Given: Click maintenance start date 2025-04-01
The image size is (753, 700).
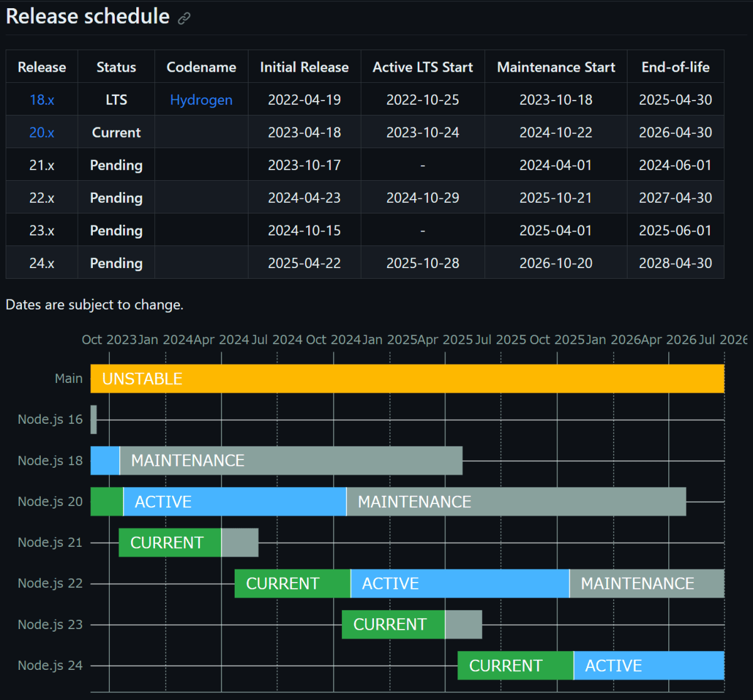Looking at the screenshot, I should tap(556, 230).
